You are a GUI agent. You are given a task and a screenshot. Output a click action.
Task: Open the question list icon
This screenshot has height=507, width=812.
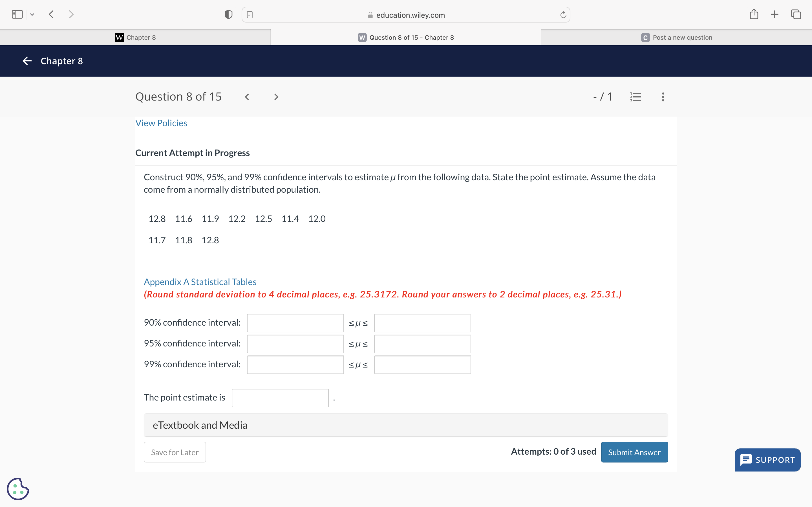pyautogui.click(x=636, y=97)
